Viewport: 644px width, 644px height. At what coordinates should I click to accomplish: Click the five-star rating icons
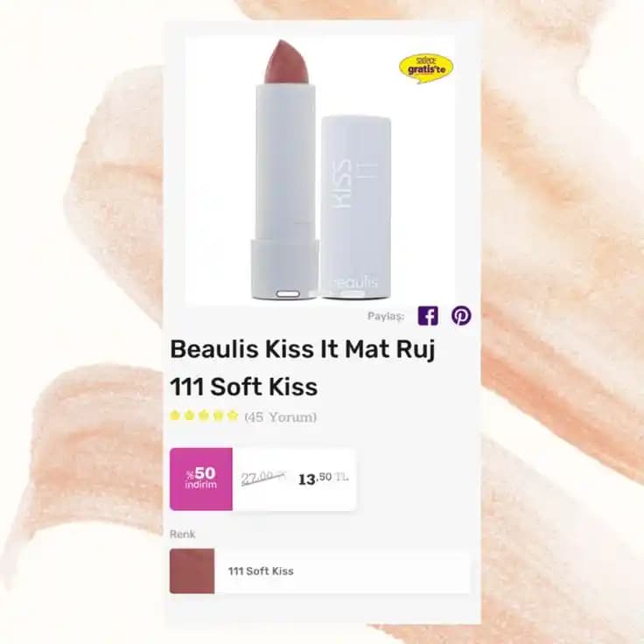tap(204, 416)
